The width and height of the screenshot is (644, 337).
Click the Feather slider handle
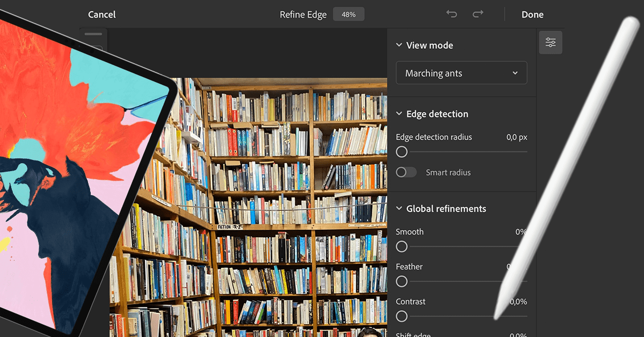tap(401, 281)
